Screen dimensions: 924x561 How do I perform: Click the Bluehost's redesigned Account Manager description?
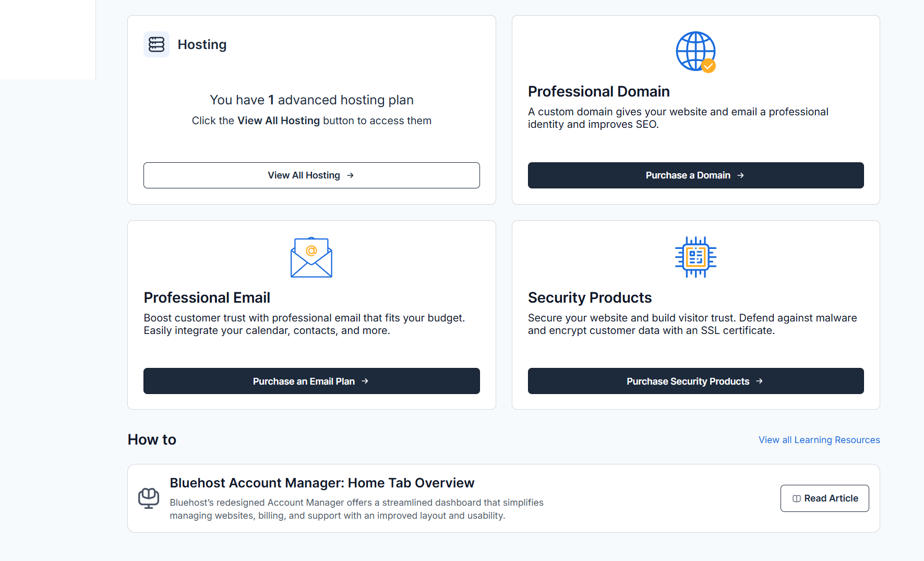[356, 509]
